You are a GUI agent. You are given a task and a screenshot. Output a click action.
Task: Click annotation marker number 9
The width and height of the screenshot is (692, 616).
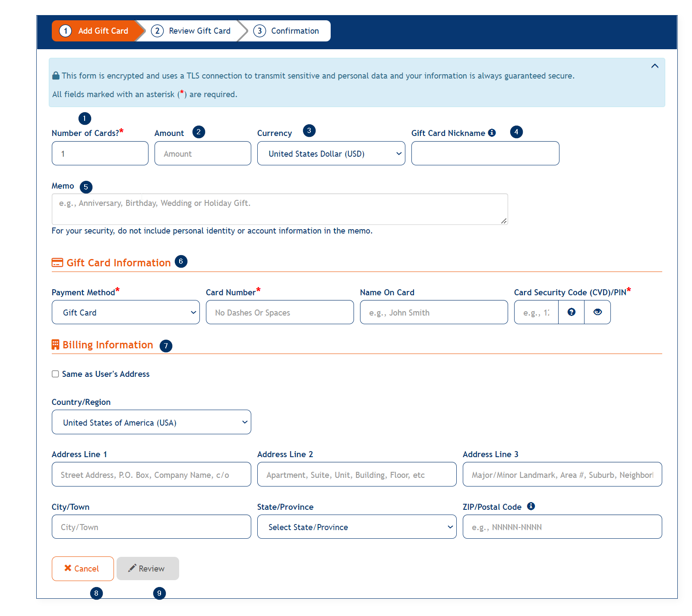(x=159, y=593)
